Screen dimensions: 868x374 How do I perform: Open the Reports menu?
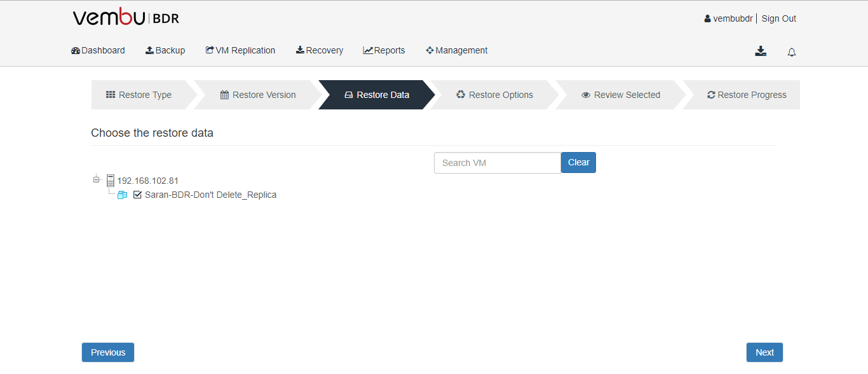point(384,50)
